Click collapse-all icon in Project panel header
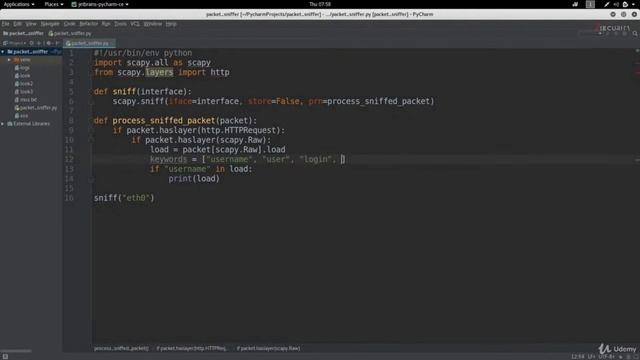Viewport: 640px width, 360px height. tap(39, 43)
